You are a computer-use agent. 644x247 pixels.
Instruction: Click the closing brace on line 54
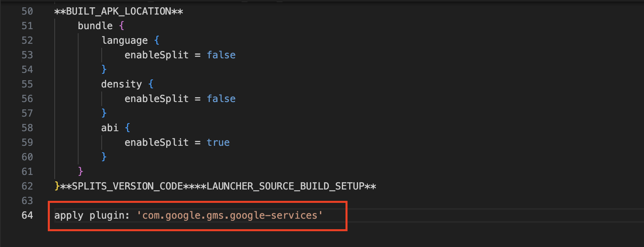tap(104, 70)
